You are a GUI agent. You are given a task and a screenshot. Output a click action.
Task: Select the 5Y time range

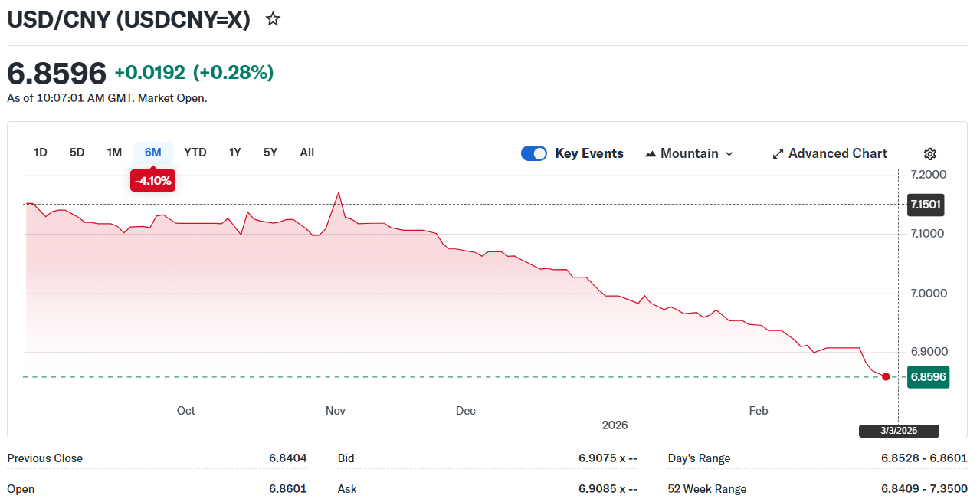[x=270, y=153]
